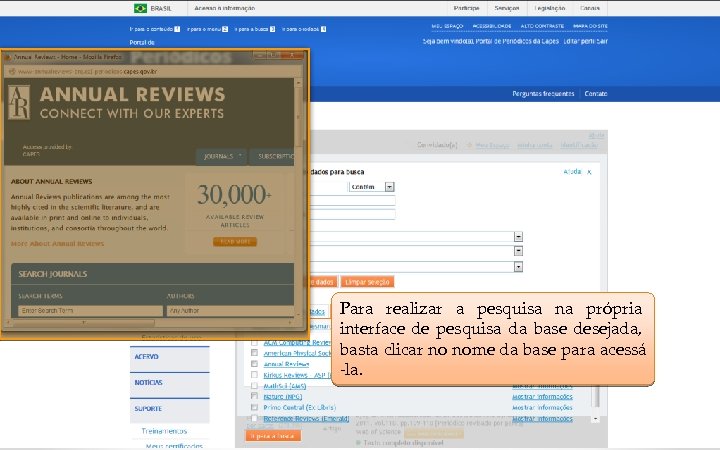The height and width of the screenshot is (450, 720).
Task: Click 'Mostrar informações' for Reference Reviews
Action: pos(542,418)
